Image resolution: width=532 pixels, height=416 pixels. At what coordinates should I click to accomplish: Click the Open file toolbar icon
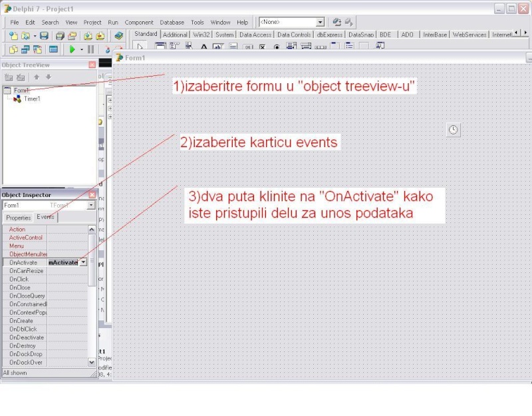25,35
